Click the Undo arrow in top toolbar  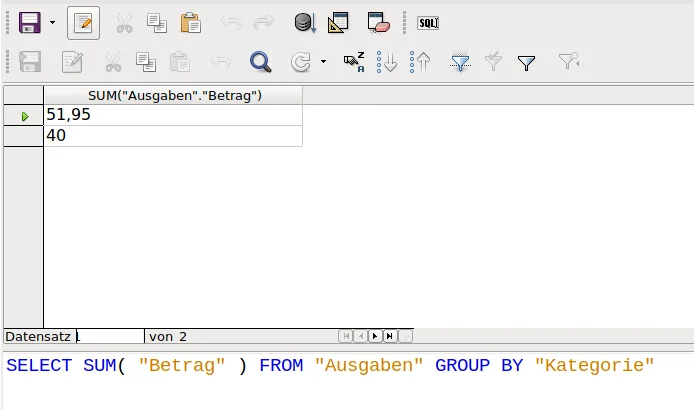coord(231,22)
